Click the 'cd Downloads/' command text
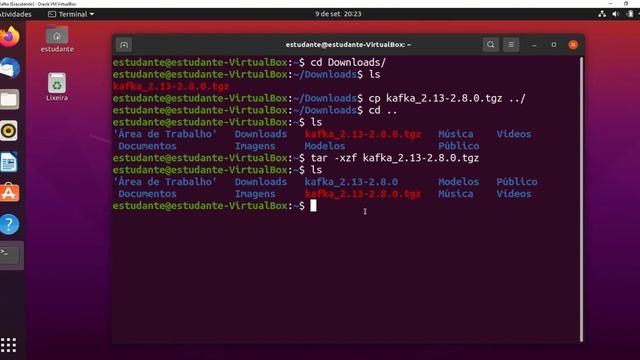The image size is (640, 360). [x=348, y=62]
